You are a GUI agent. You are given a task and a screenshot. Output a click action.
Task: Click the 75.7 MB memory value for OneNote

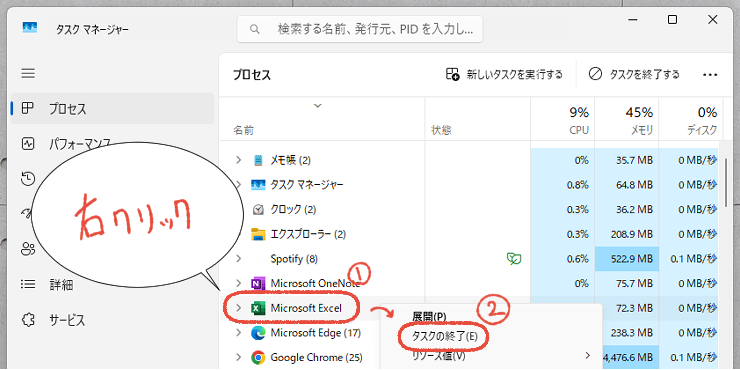point(635,283)
